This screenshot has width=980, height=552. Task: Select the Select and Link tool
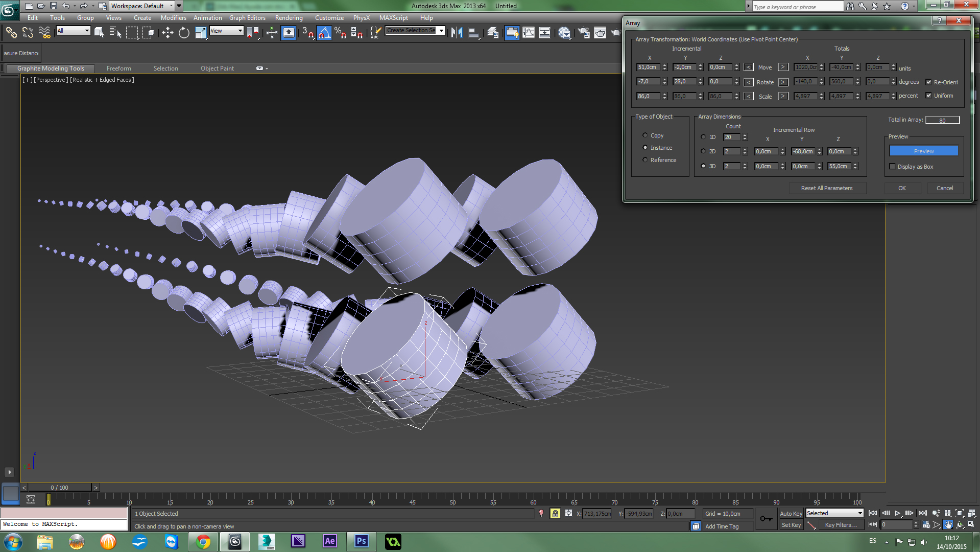click(x=11, y=33)
